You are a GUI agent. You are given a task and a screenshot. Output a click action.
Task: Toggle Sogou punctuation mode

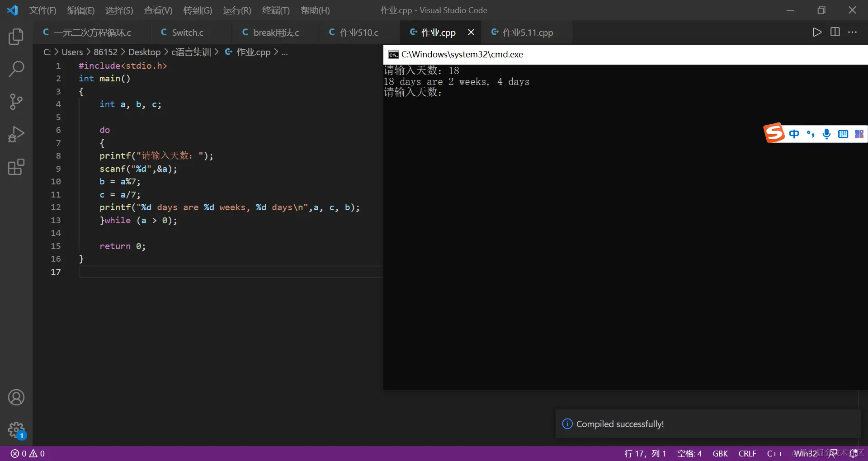click(811, 134)
